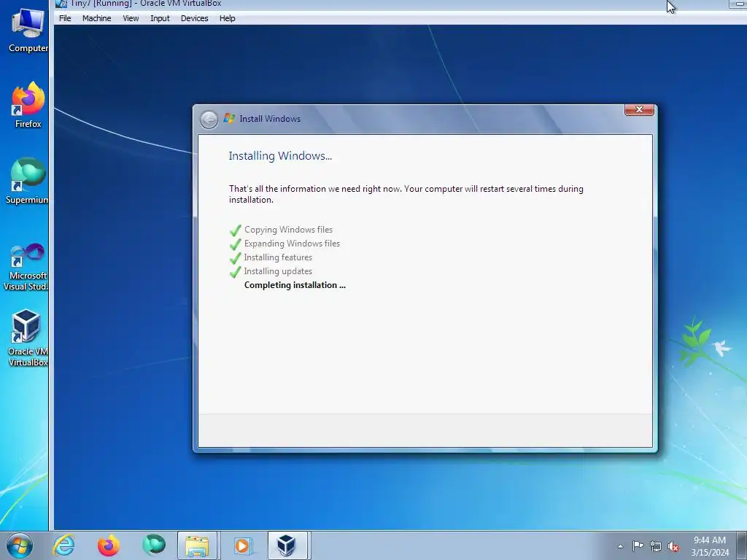Image resolution: width=747 pixels, height=560 pixels.
Task: Open the Help menu in VirtualBox
Action: pyautogui.click(x=228, y=18)
